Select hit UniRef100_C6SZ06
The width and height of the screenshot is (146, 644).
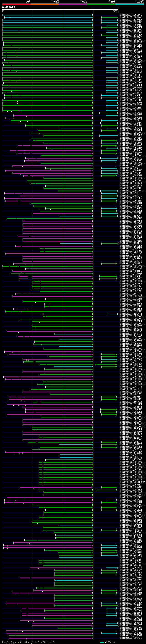[131, 17]
